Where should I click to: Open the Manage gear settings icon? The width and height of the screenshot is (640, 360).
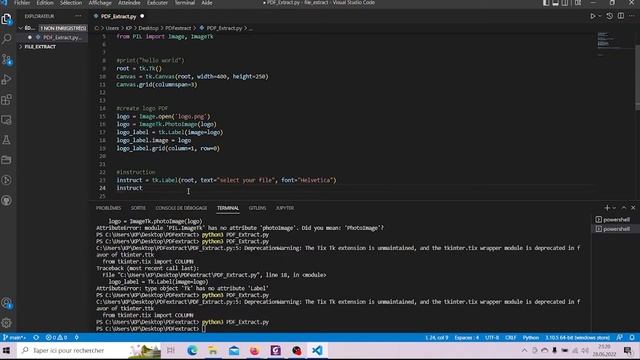tap(7, 323)
